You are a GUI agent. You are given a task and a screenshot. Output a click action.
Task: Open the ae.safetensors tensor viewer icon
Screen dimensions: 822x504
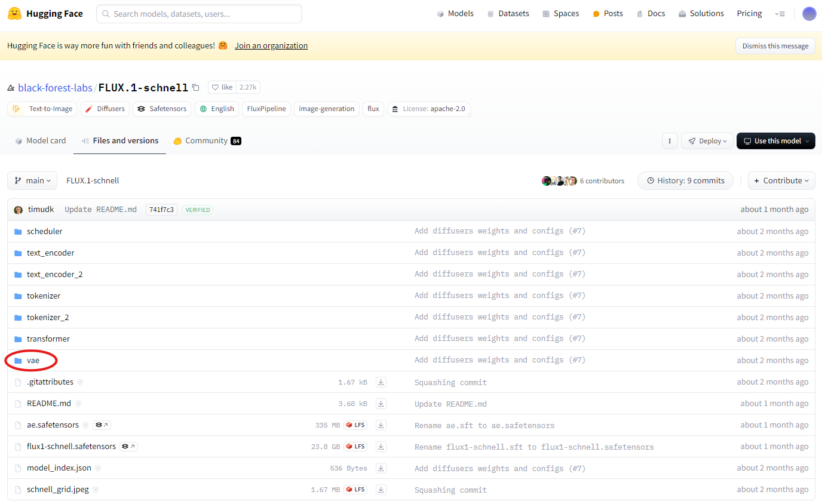pos(102,425)
